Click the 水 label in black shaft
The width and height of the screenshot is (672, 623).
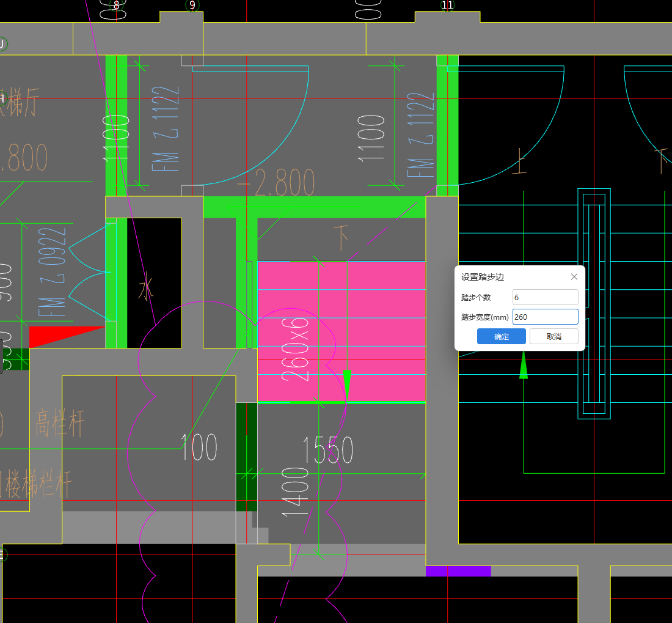145,286
